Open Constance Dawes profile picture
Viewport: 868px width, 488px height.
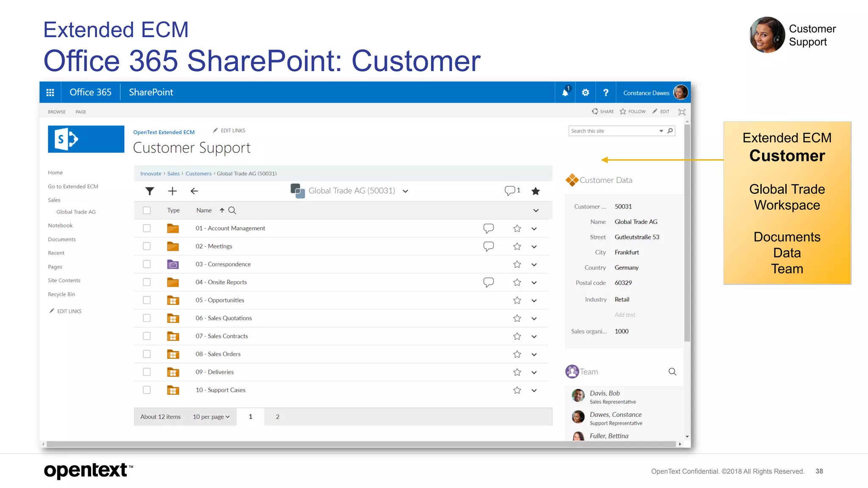[681, 92]
